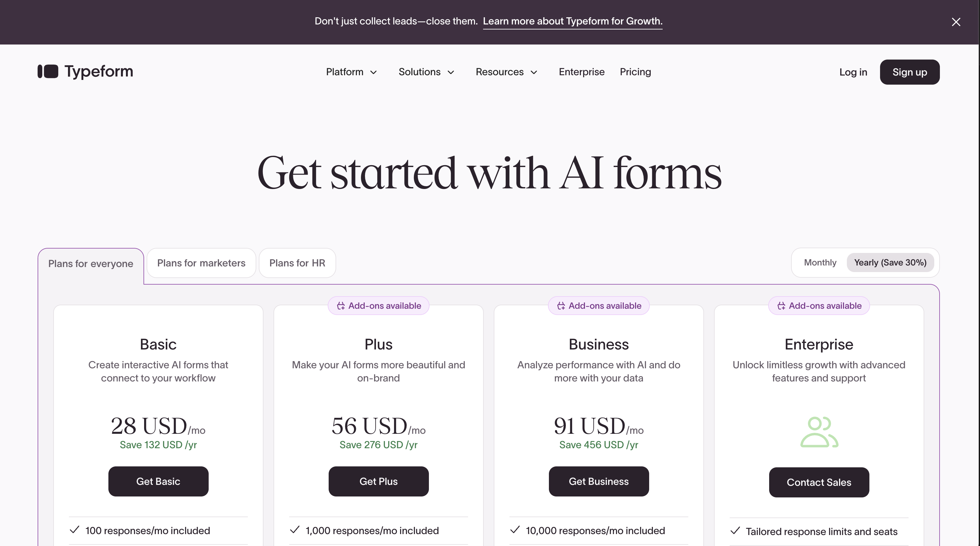Click Contact Sales for Enterprise
The image size is (980, 546).
[819, 482]
